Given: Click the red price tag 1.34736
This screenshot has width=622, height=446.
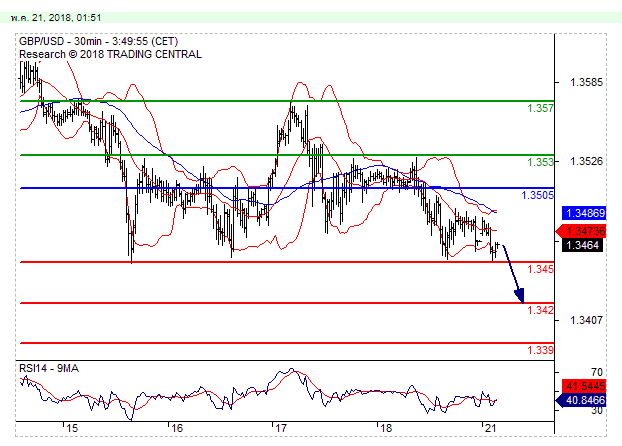Looking at the screenshot, I should (581, 231).
